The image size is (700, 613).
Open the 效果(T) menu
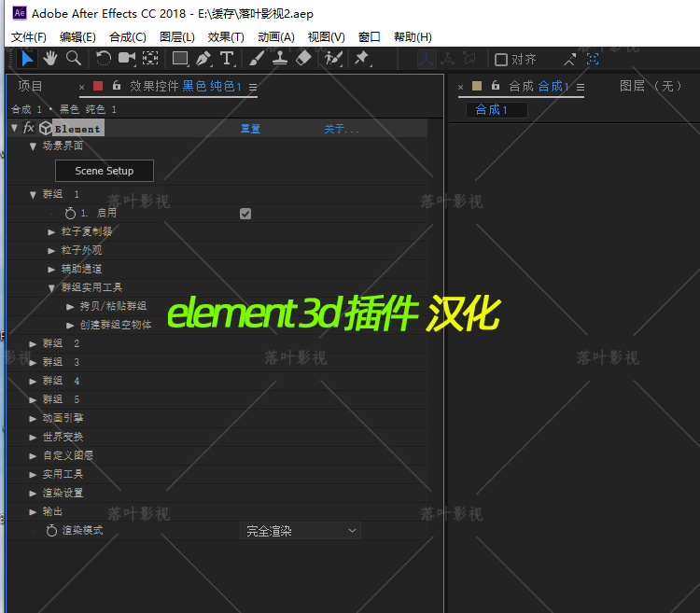[x=226, y=37]
